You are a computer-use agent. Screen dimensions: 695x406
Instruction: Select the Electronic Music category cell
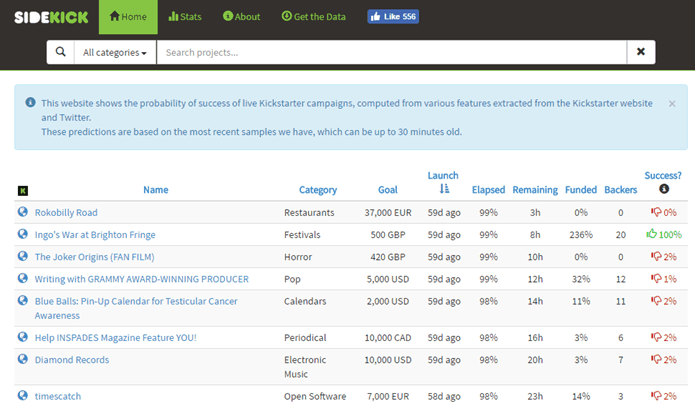305,367
